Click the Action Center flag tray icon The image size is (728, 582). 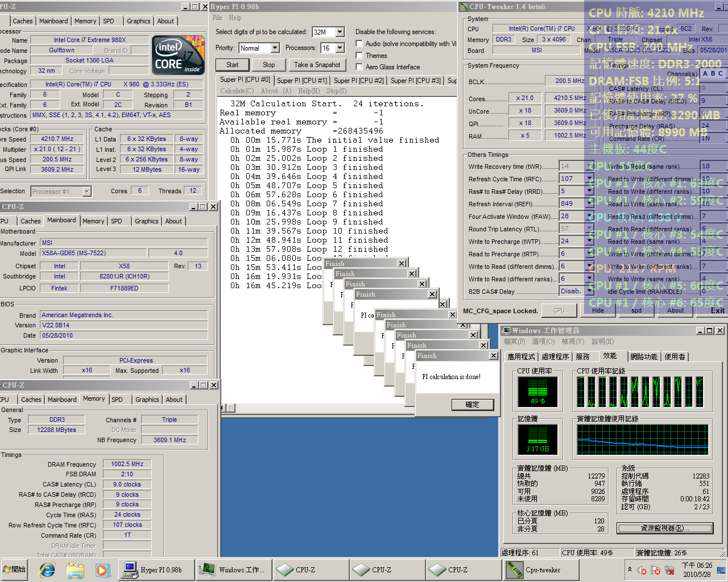click(x=656, y=569)
